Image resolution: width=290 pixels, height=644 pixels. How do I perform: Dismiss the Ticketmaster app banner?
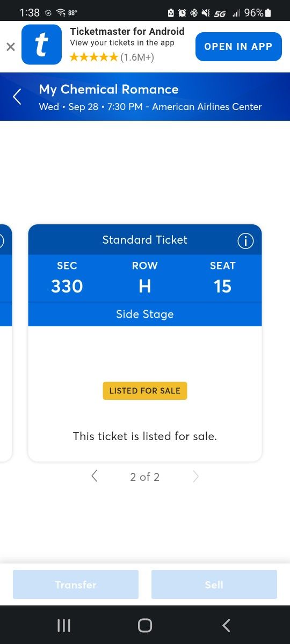coord(11,47)
